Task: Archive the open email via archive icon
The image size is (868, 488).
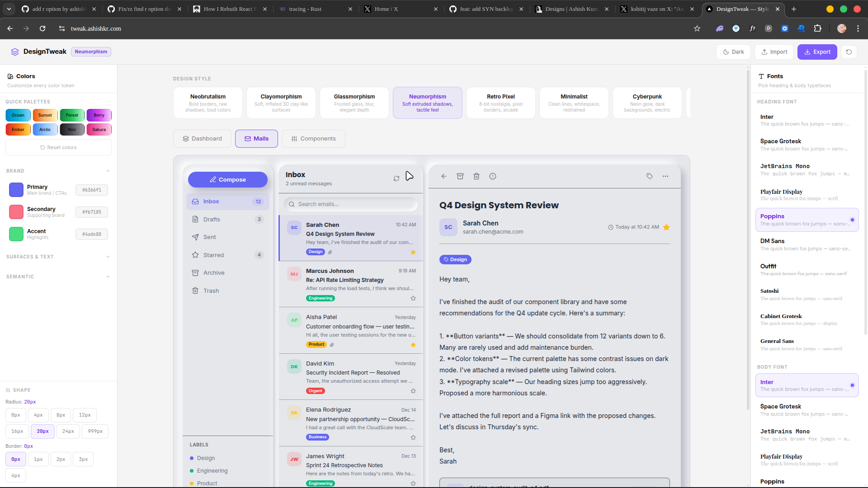Action: (x=460, y=176)
